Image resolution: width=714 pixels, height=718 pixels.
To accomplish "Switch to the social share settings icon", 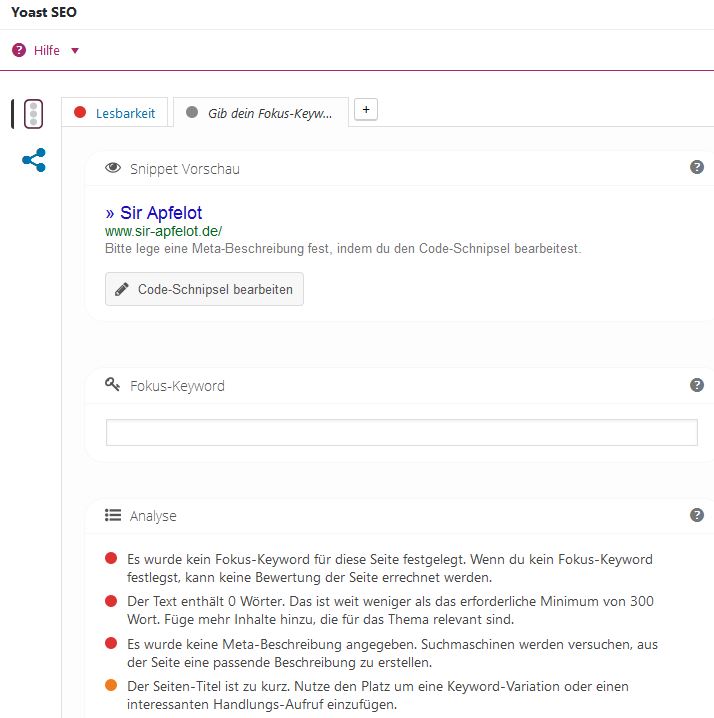I will tap(34, 160).
